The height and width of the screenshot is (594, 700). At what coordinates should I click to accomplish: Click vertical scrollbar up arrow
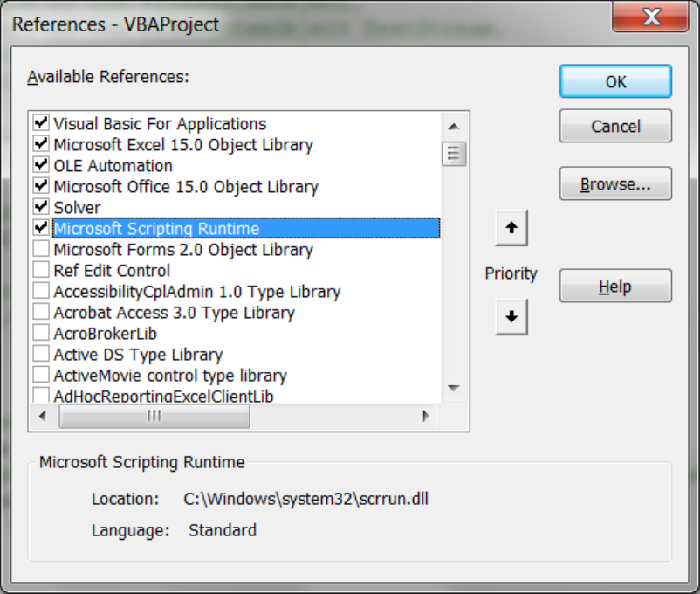click(454, 127)
